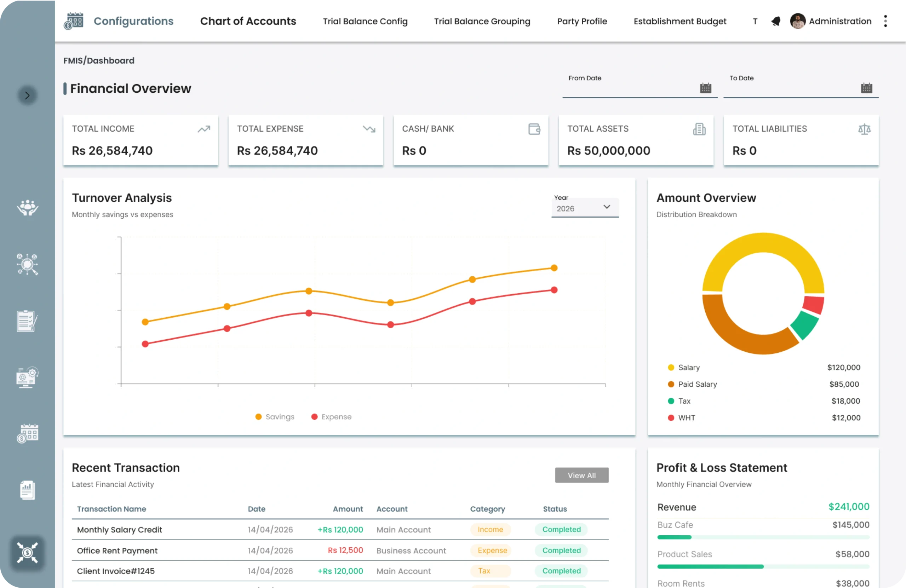Image resolution: width=906 pixels, height=588 pixels.
Task: Click the Cash/Bank wallet icon
Action: pos(534,129)
